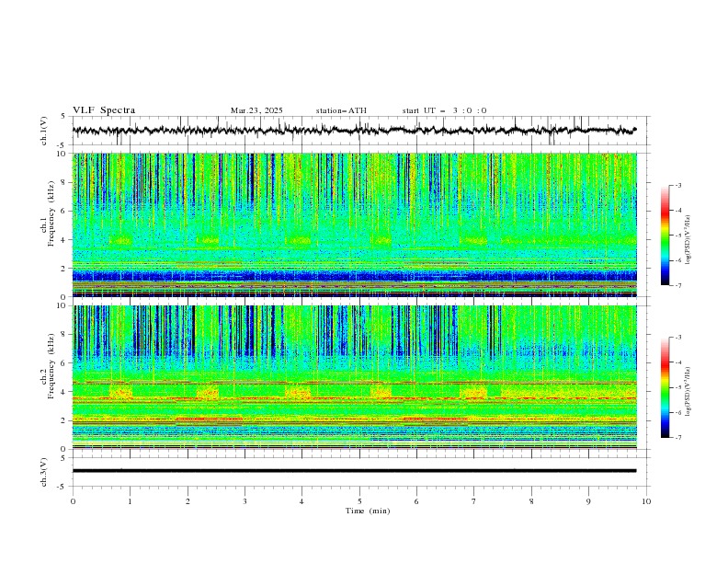The height and width of the screenshot is (563, 728).
Task: Click time axis tick label "2"
Action: coord(188,501)
